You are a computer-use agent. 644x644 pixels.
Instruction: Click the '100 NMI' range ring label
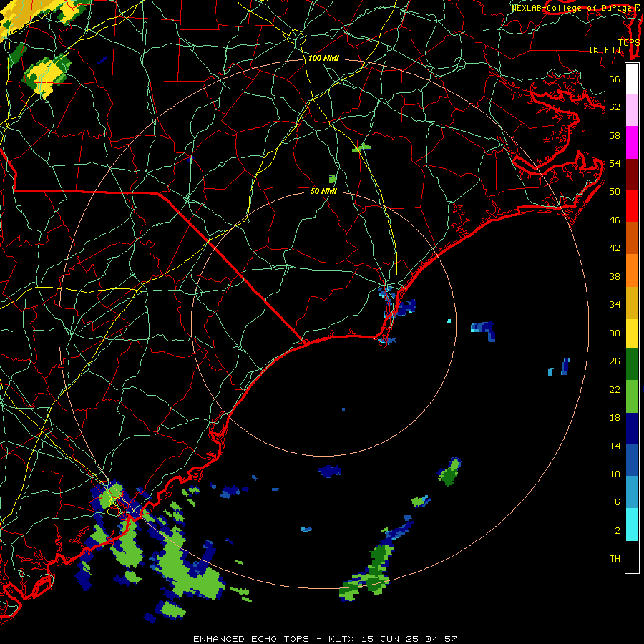pos(323,59)
